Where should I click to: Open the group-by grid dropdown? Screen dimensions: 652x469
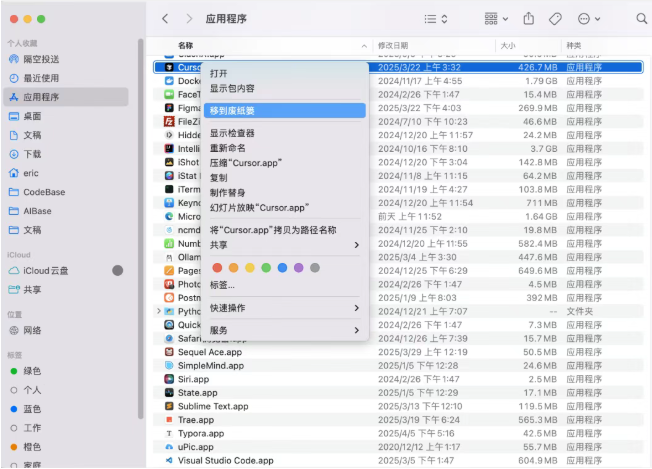click(x=496, y=19)
